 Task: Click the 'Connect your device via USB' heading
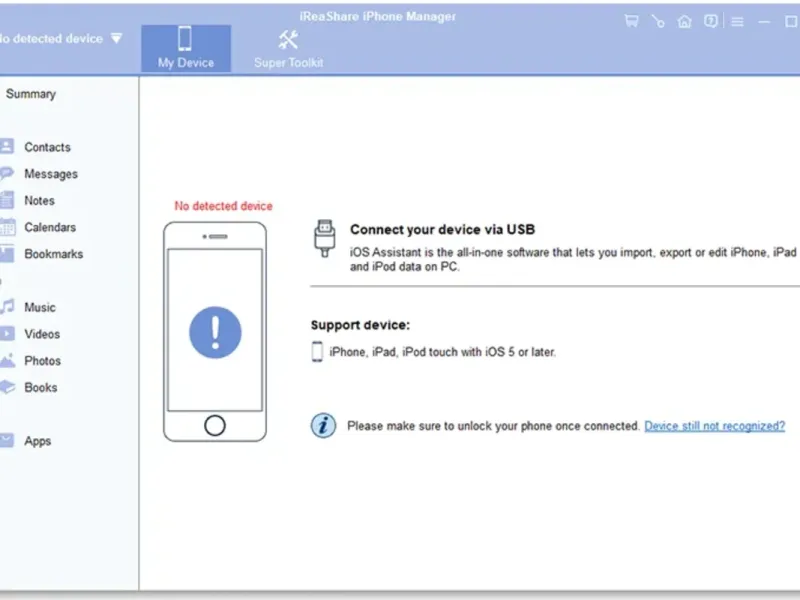(x=442, y=230)
